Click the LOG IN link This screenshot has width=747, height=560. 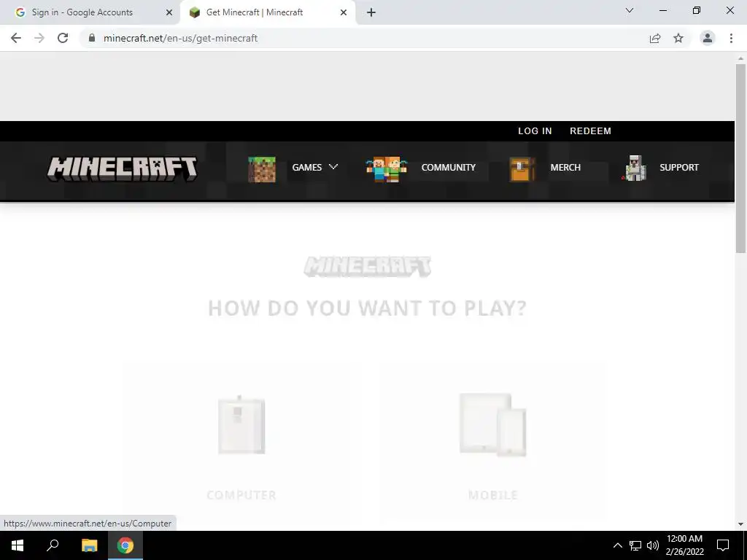pyautogui.click(x=535, y=131)
